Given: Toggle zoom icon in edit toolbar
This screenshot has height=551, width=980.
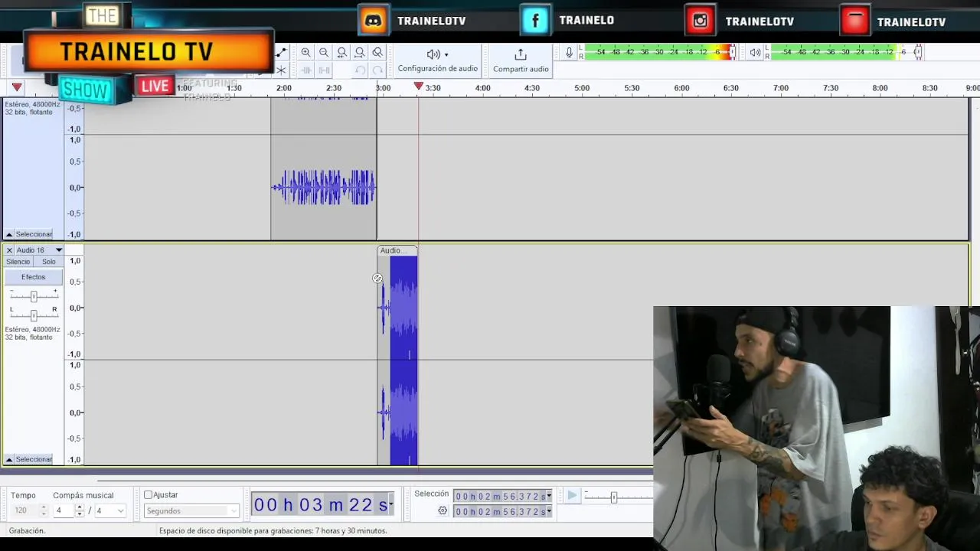Looking at the screenshot, I should tap(377, 53).
